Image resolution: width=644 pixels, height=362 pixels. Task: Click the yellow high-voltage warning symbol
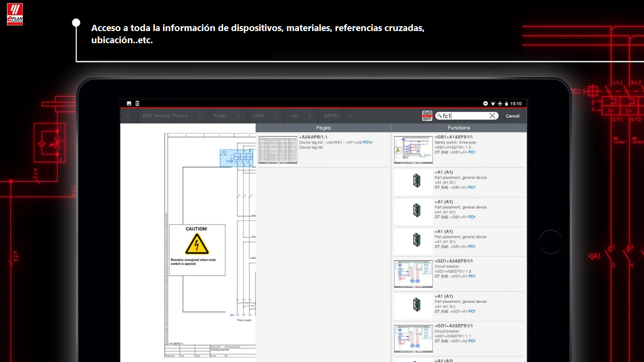click(197, 244)
